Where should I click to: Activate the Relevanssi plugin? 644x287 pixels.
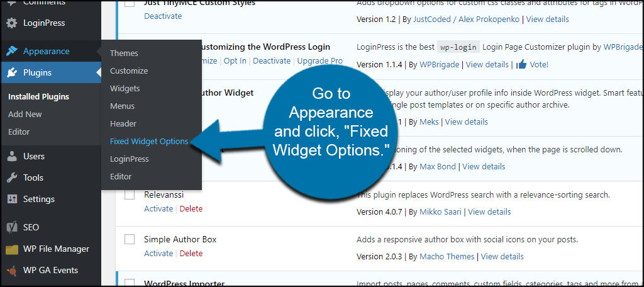158,209
